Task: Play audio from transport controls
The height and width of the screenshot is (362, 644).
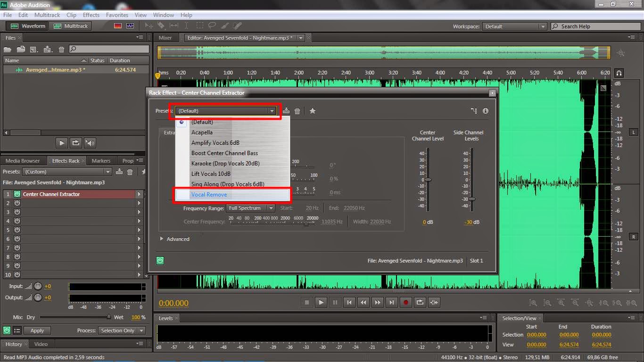Action: [321, 302]
